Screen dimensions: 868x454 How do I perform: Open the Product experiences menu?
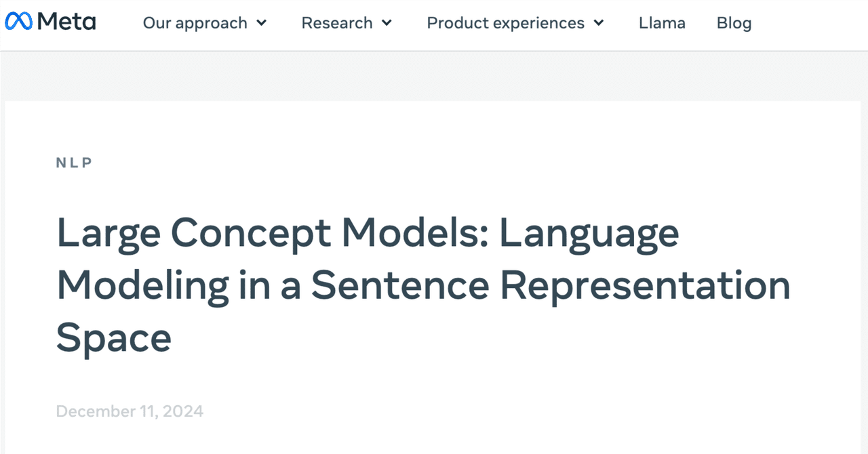pyautogui.click(x=505, y=23)
